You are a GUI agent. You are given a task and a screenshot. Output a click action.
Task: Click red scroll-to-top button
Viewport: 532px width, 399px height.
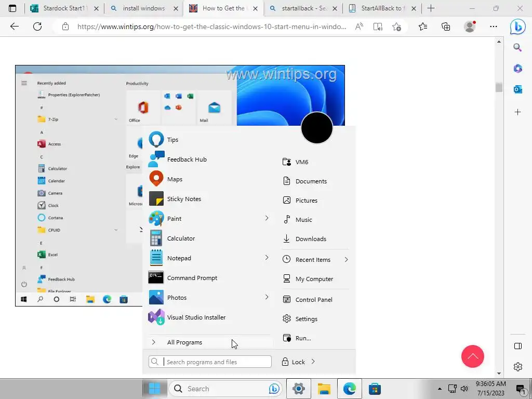point(472,356)
